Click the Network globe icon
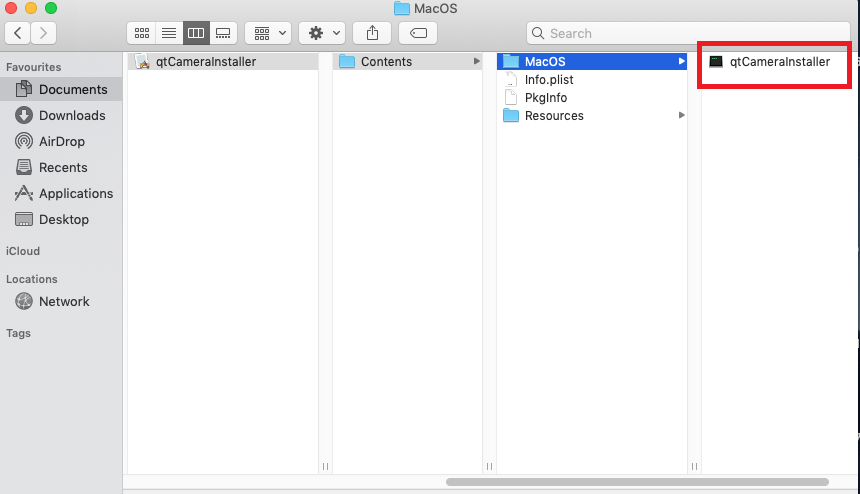Screen dimensions: 860x494 (24, 301)
